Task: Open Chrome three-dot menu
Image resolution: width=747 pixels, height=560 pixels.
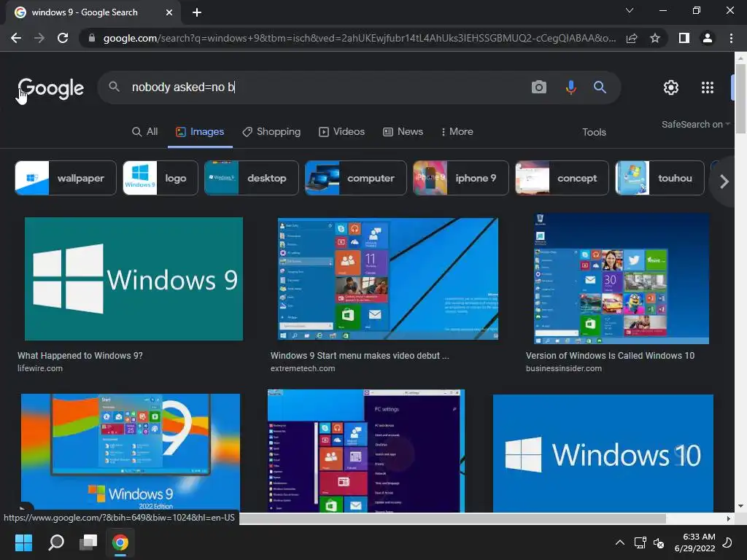Action: coord(731,38)
